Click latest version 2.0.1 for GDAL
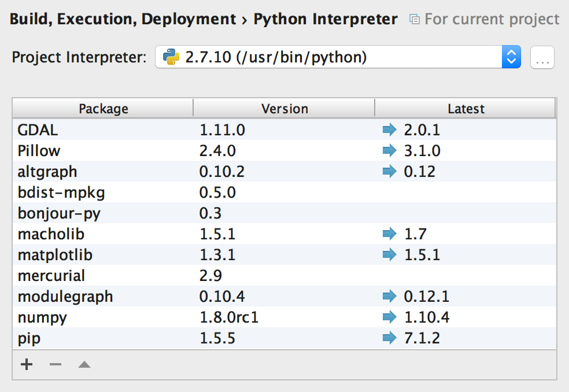Screen dimensions: 569x392 (422, 130)
